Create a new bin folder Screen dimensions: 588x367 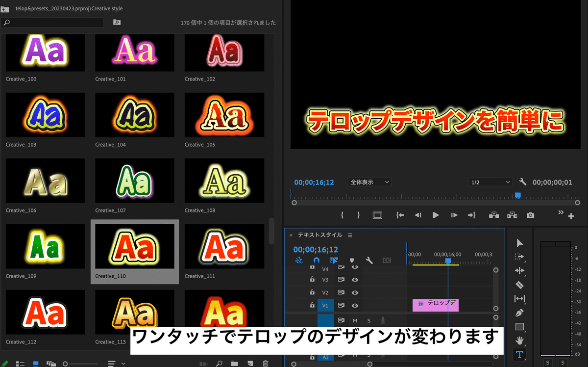point(235,364)
